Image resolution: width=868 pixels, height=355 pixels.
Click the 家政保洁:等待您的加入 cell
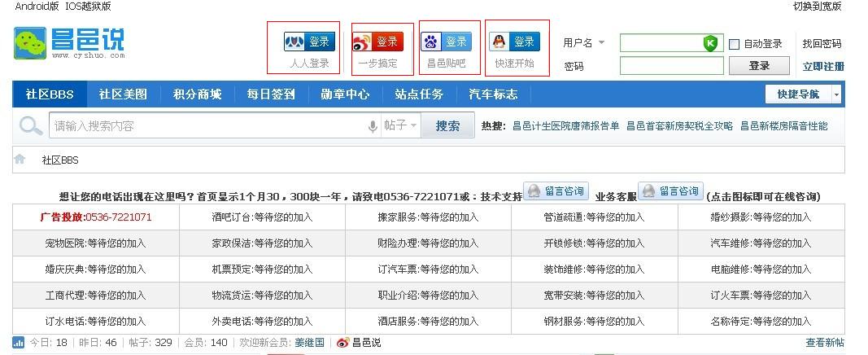coord(263,243)
